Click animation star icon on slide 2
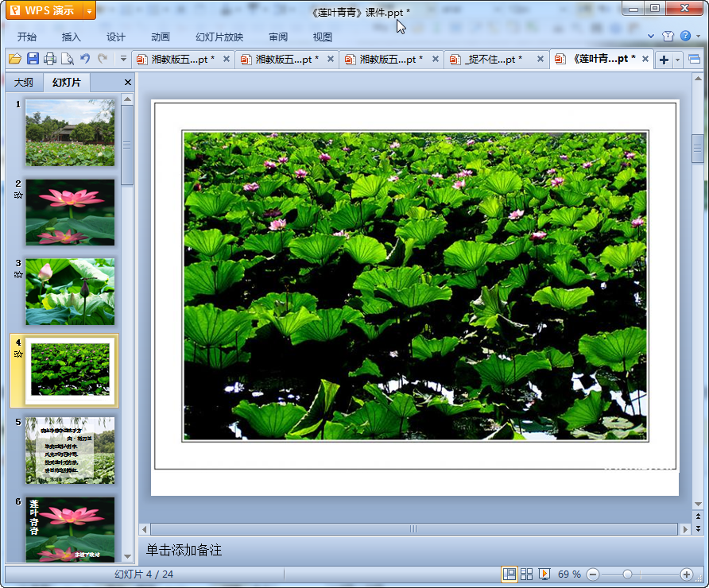This screenshot has width=709, height=588. pyautogui.click(x=18, y=195)
